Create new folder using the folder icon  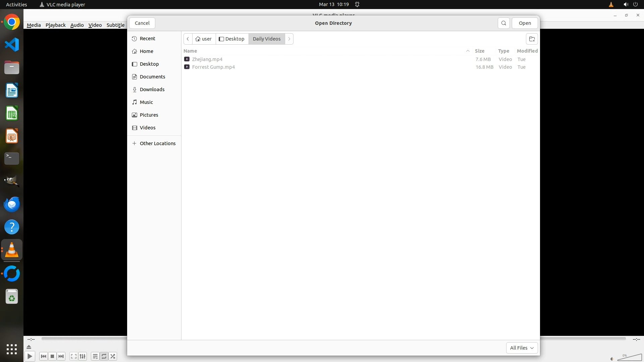click(x=532, y=39)
